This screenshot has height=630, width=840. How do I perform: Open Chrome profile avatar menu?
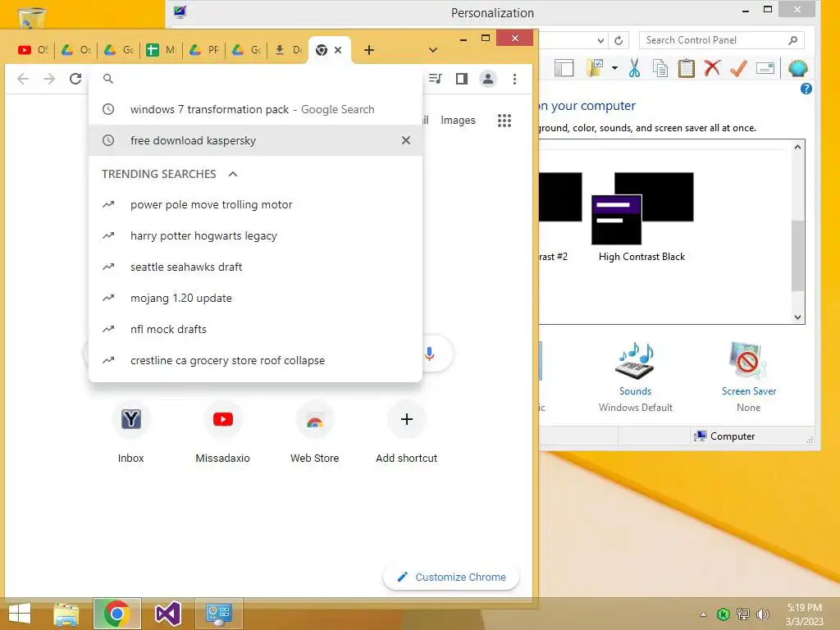pyautogui.click(x=487, y=79)
